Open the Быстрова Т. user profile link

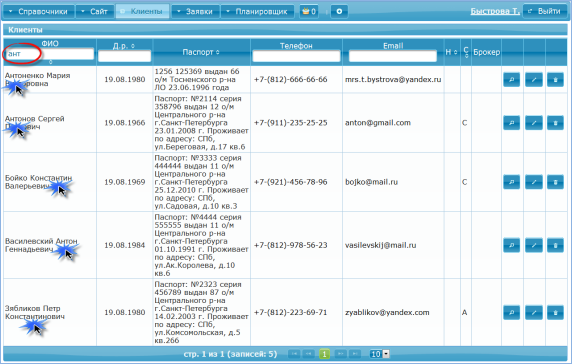point(495,11)
